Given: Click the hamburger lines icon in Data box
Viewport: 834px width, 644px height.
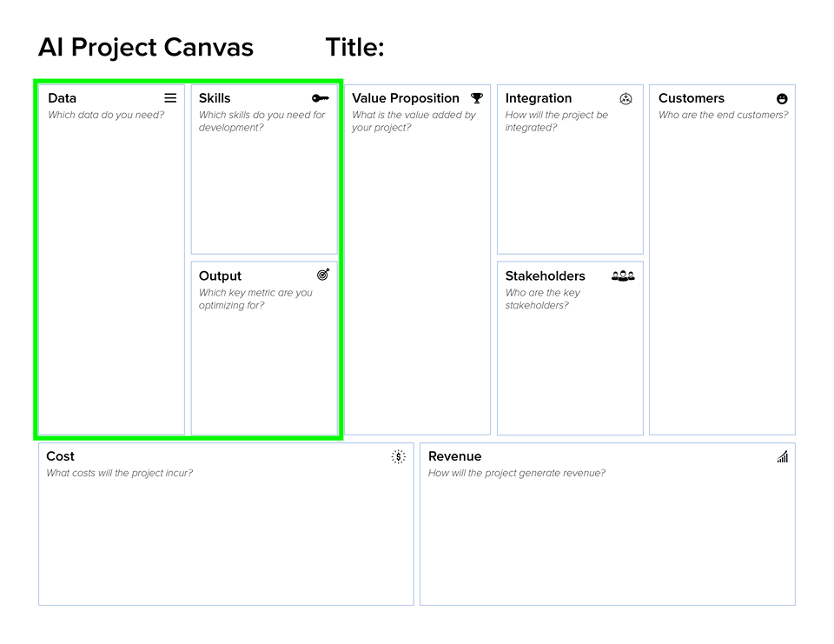Looking at the screenshot, I should [170, 98].
